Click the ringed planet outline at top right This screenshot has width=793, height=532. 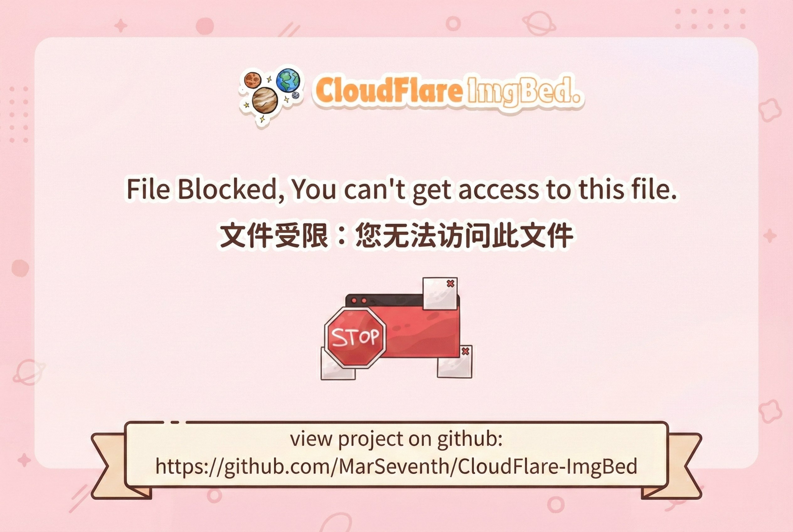(x=539, y=23)
